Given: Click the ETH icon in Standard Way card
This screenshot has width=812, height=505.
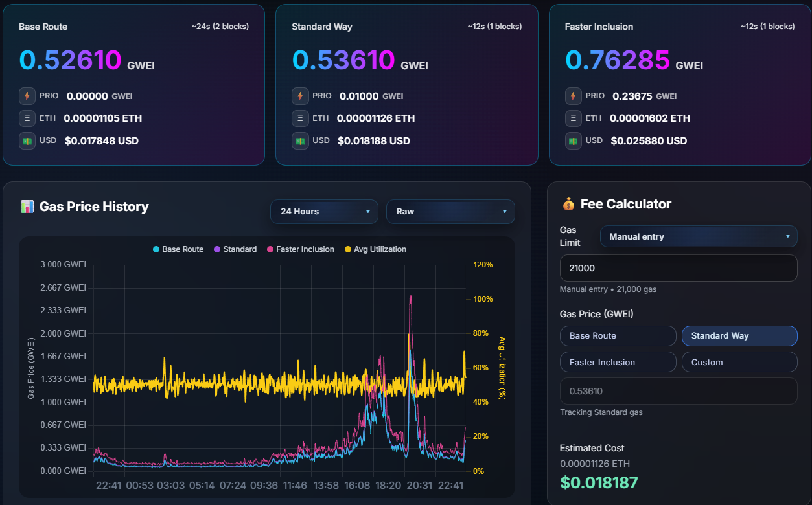Looking at the screenshot, I should [300, 118].
